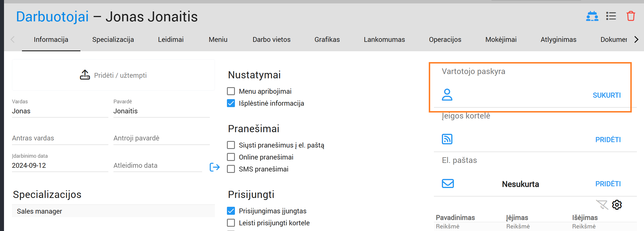Image resolution: width=644 pixels, height=231 pixels.
Task: Switch to the Grafikas tab
Action: click(327, 40)
